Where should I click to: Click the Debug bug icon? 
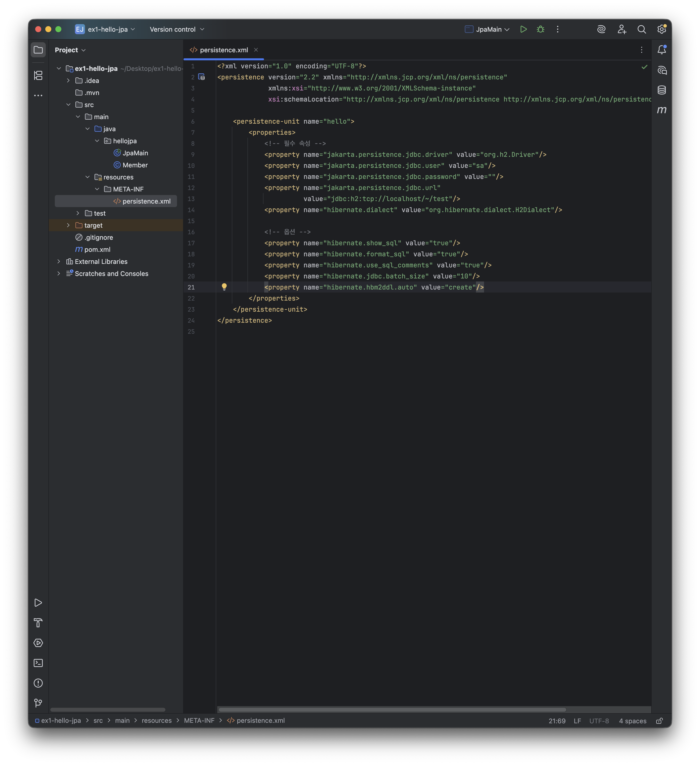click(x=541, y=29)
